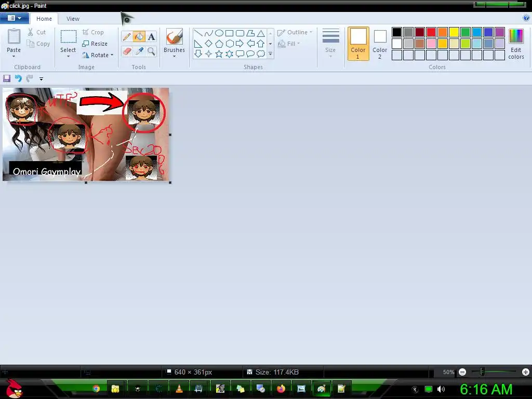Choose the Cloud callout shape
The width and height of the screenshot is (532, 399).
[x=261, y=54]
